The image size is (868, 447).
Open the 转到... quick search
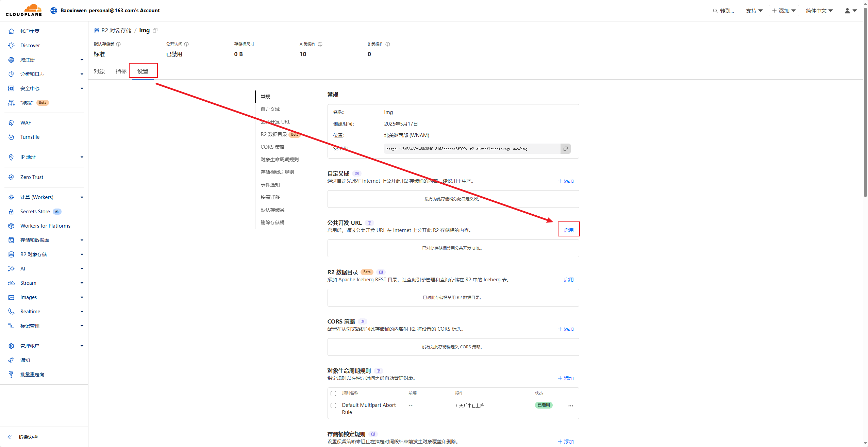pyautogui.click(x=723, y=11)
